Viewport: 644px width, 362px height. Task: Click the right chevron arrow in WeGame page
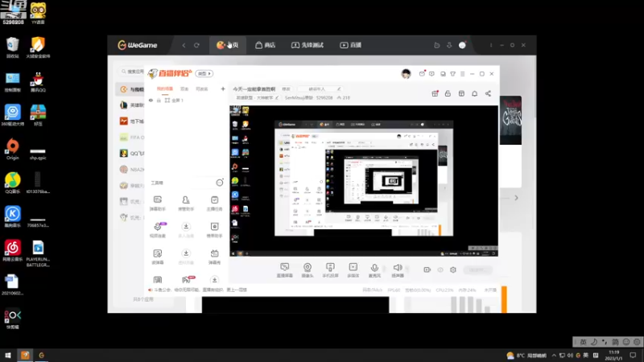pyautogui.click(x=516, y=198)
